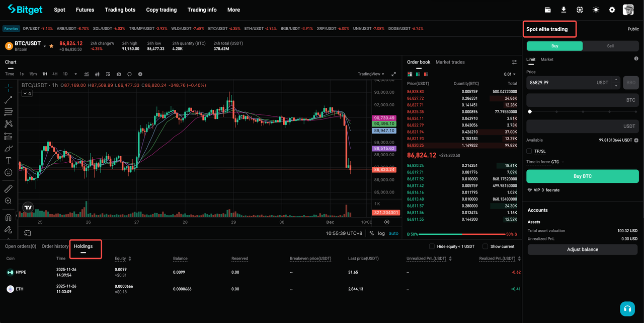Select the crosshair tool on the chart
Viewport: 644px width, 323px height.
click(8, 87)
